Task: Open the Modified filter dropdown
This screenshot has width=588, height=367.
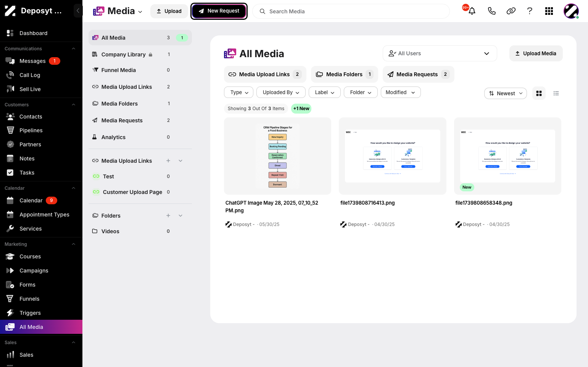Action: click(x=401, y=93)
